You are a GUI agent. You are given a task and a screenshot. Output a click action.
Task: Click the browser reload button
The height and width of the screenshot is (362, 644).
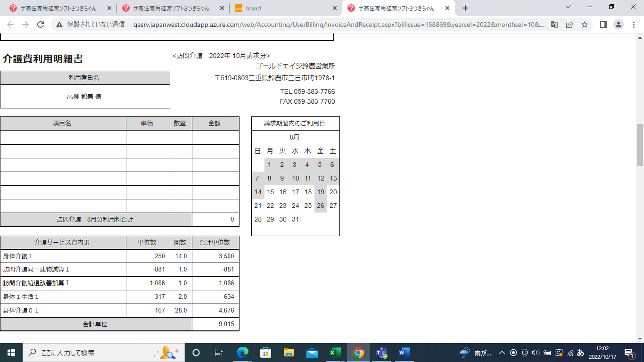coord(41,25)
